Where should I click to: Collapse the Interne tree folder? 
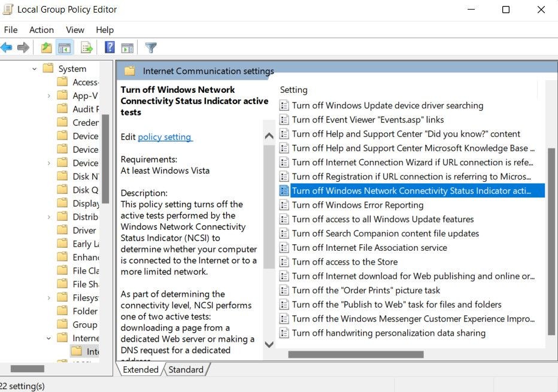(48, 338)
